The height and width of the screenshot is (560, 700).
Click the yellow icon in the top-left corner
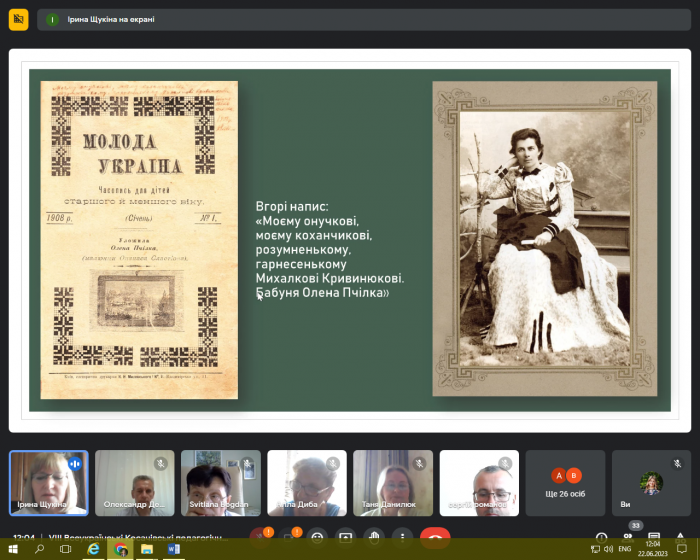pos(18,19)
